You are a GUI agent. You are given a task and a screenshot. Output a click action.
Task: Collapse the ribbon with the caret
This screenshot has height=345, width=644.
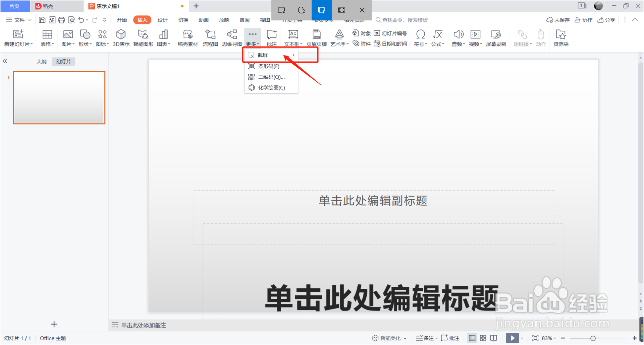pos(635,20)
